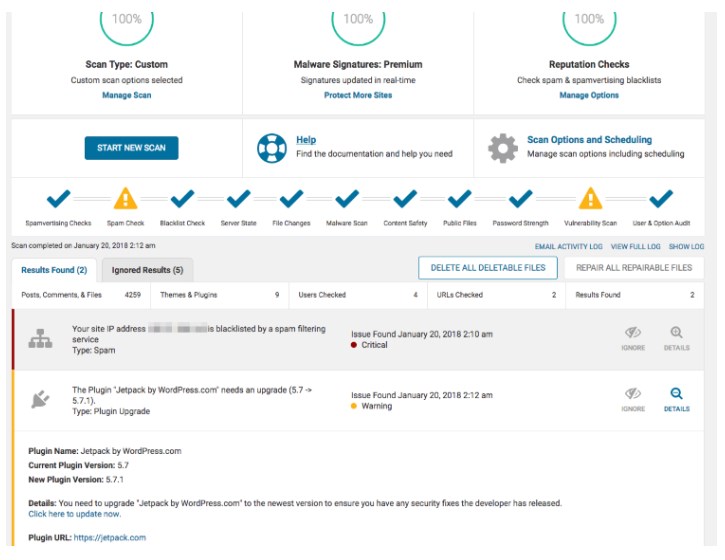Ignore the Jetpack plugin upgrade warning
Viewport: 725px width, 560px height.
(633, 400)
